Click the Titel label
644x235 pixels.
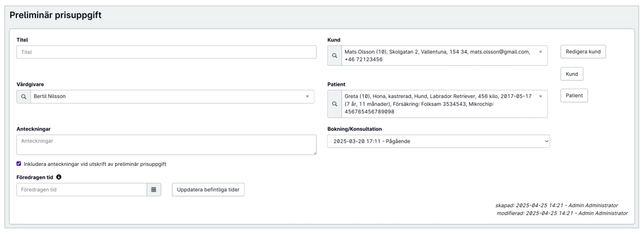(22, 40)
